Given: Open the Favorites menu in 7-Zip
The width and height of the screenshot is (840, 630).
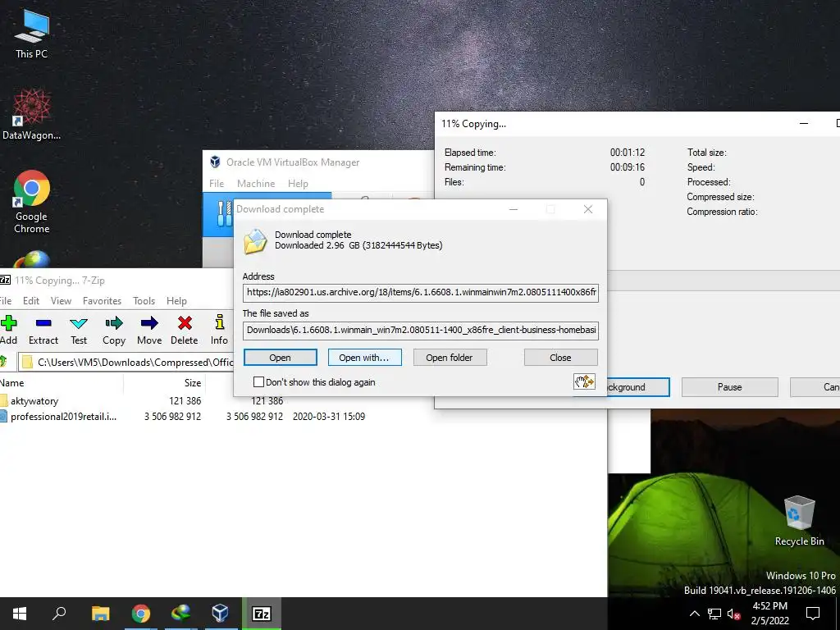Looking at the screenshot, I should tap(102, 300).
